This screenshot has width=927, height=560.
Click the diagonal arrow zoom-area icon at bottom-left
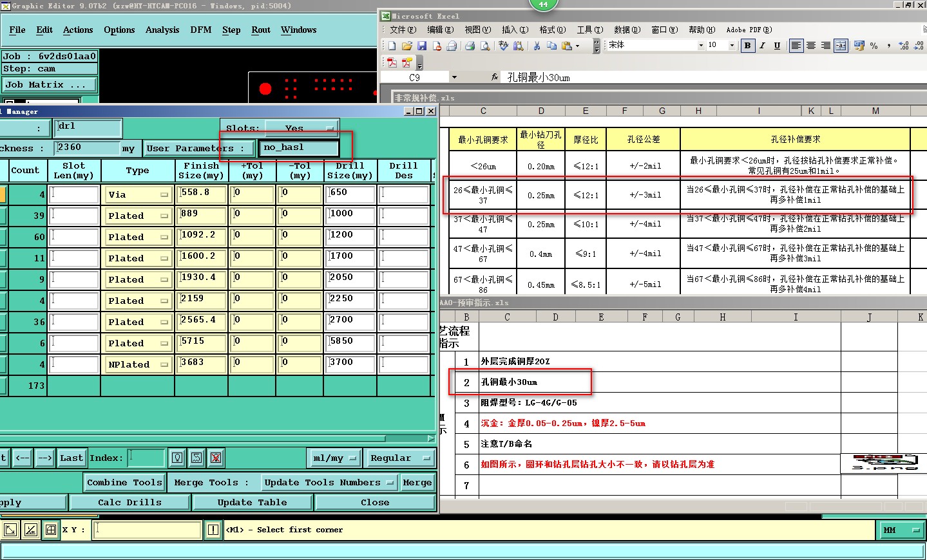[x=10, y=530]
